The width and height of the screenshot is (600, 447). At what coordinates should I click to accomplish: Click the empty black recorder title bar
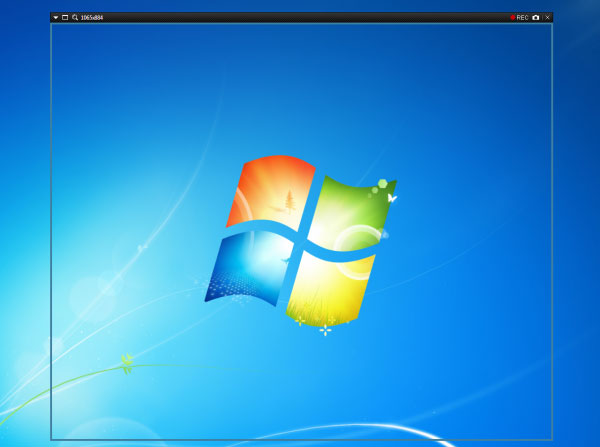[x=300, y=18]
